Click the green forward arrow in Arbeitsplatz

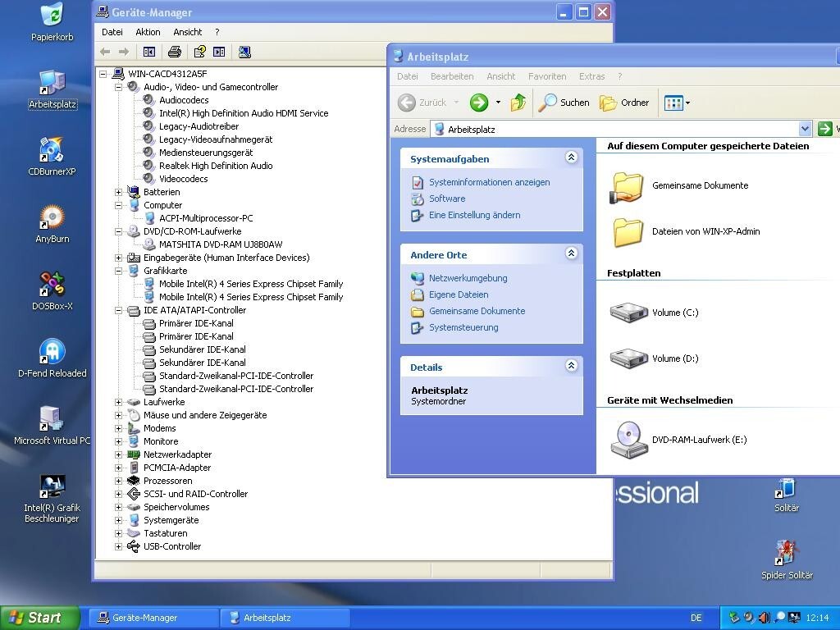pyautogui.click(x=479, y=103)
